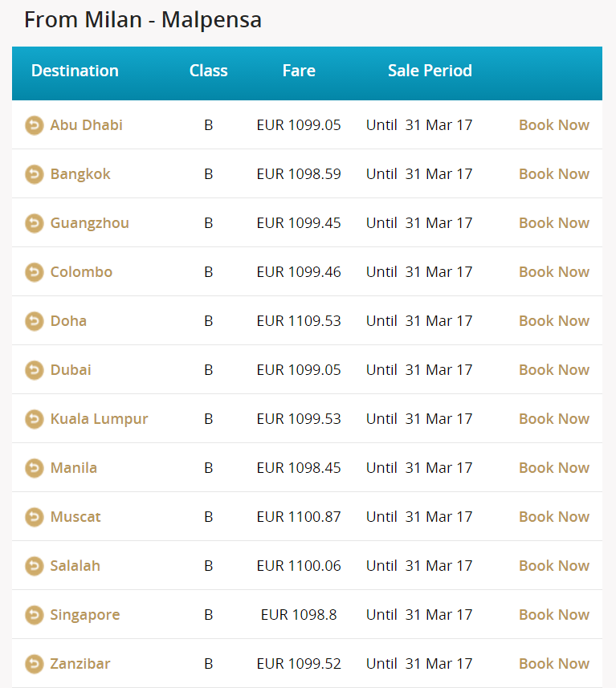Click Book Now on the Zanzibar row
Image resolution: width=616 pixels, height=688 pixels.
[x=554, y=663]
